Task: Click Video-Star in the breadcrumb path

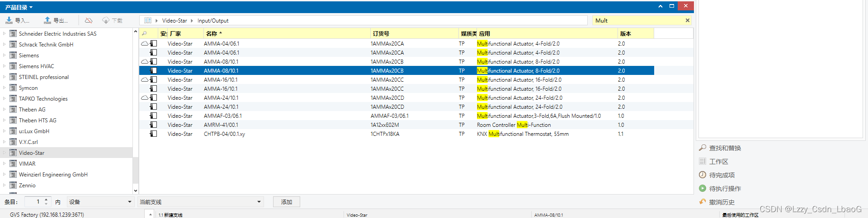Action: click(x=175, y=21)
